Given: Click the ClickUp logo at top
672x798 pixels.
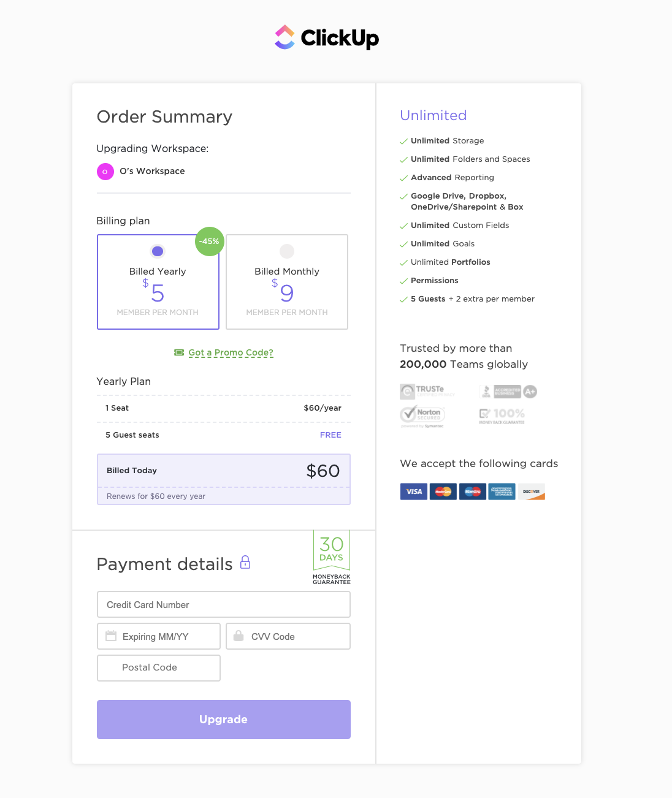Looking at the screenshot, I should [x=327, y=37].
